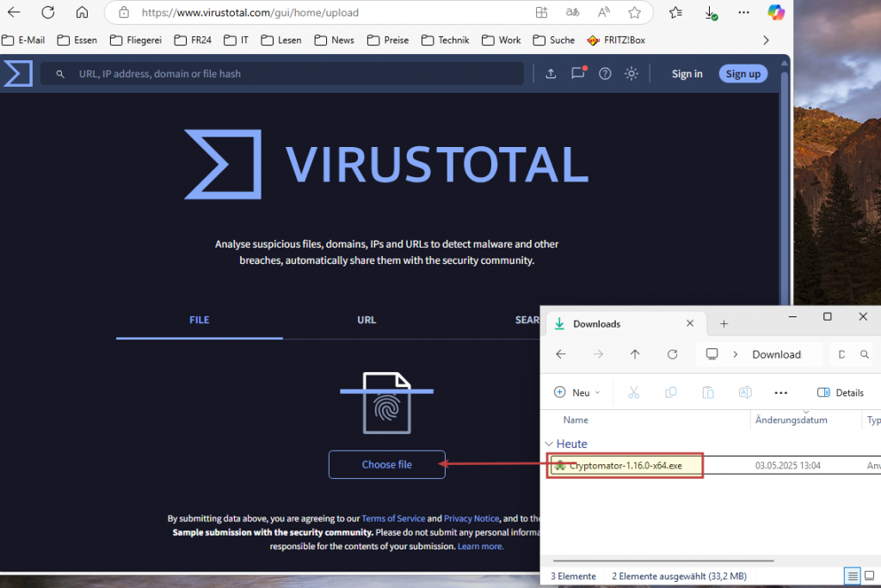The width and height of the screenshot is (881, 588).
Task: Toggle the Explorer Details pane
Action: [x=840, y=393]
